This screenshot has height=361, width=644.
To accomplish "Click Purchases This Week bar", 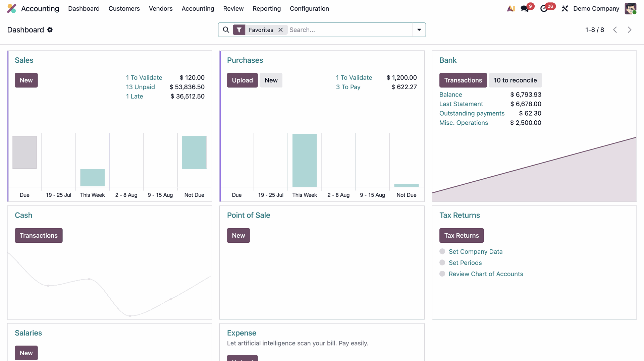I will [305, 160].
